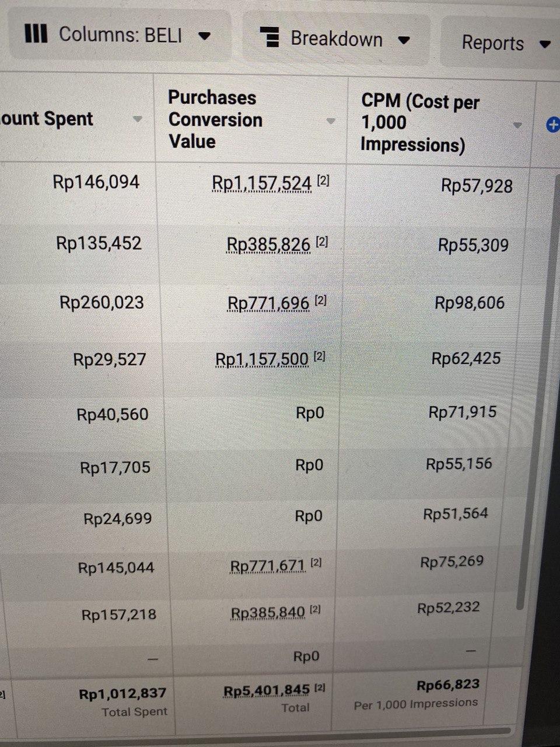The height and width of the screenshot is (747, 560).
Task: Click the Breakdown stacked-lines icon
Action: tap(269, 37)
